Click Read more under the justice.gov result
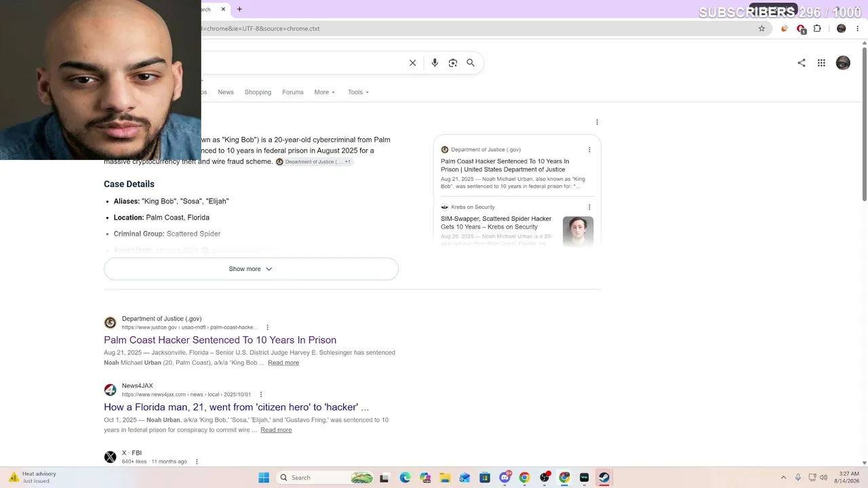868x488 pixels. tap(283, 363)
